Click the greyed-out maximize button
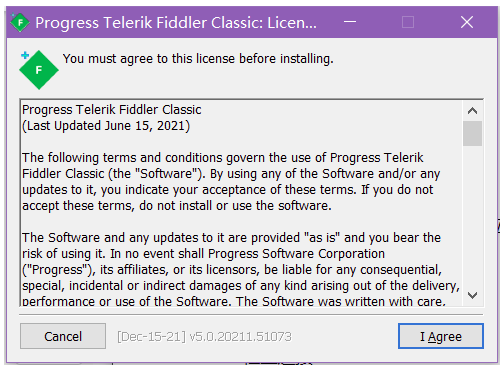This screenshot has height=365, width=502. pyautogui.click(x=408, y=22)
